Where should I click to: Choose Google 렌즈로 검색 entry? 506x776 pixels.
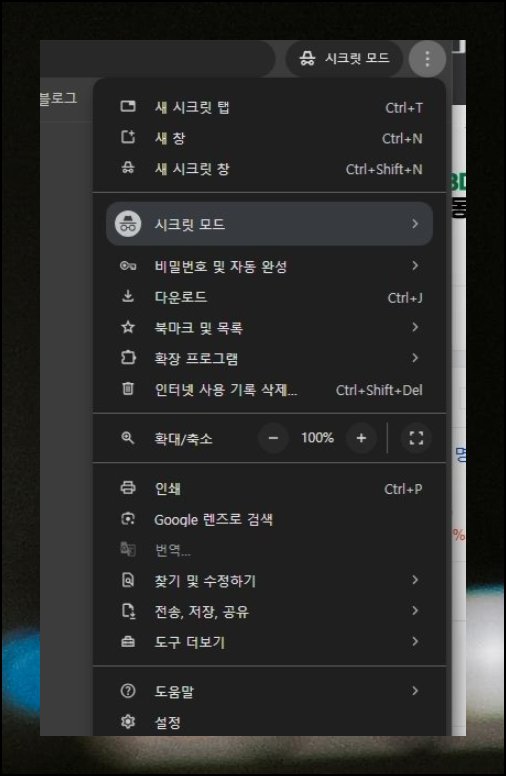[x=269, y=519]
